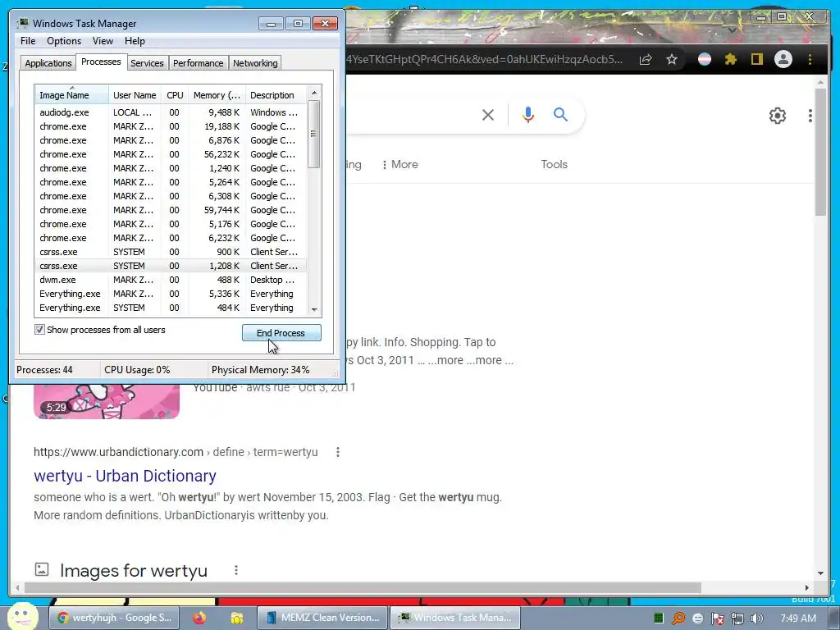Open the file explorer taskbar icon

coord(236,618)
